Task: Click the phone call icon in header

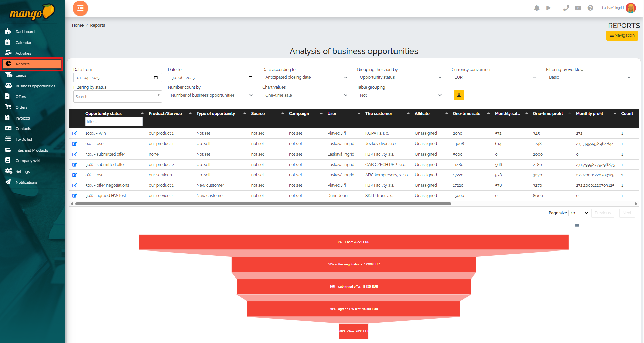Action: coord(566,8)
